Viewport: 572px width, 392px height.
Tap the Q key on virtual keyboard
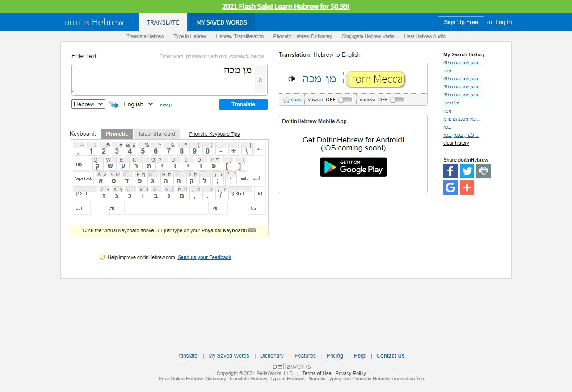[98, 164]
